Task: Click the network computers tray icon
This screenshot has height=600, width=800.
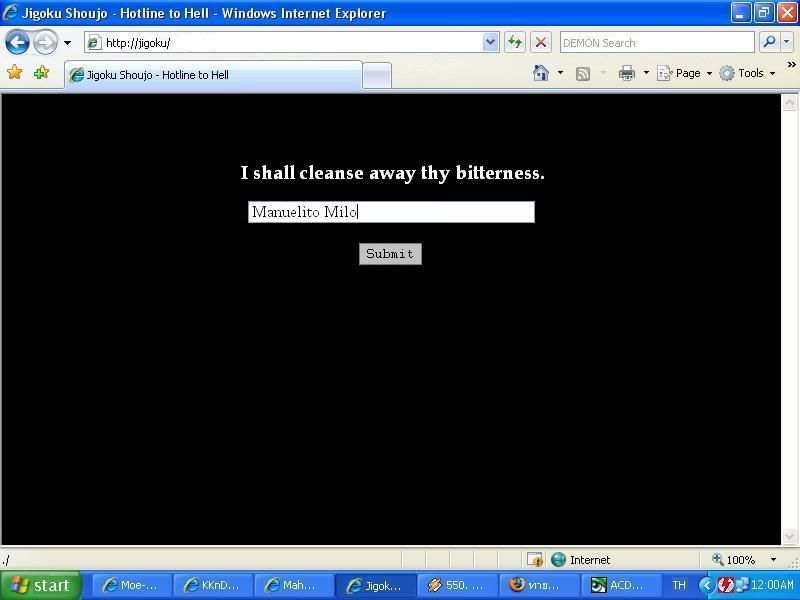Action: coord(741,585)
